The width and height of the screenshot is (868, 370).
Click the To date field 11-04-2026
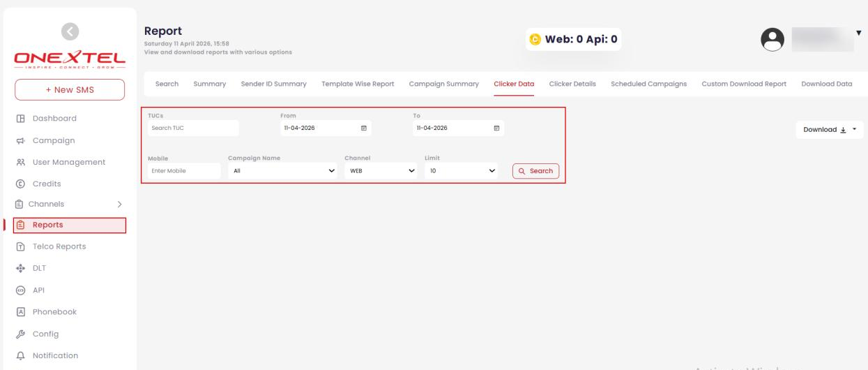(x=458, y=128)
